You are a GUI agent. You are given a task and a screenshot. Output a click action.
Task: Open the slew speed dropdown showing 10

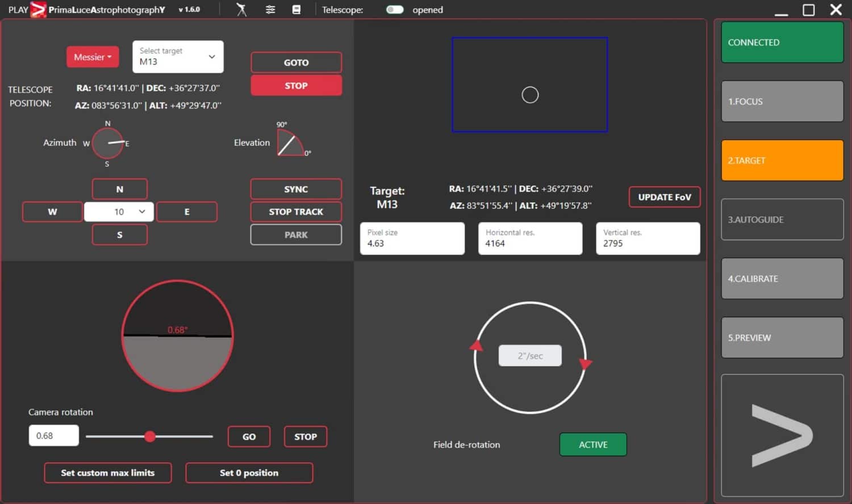pos(119,212)
